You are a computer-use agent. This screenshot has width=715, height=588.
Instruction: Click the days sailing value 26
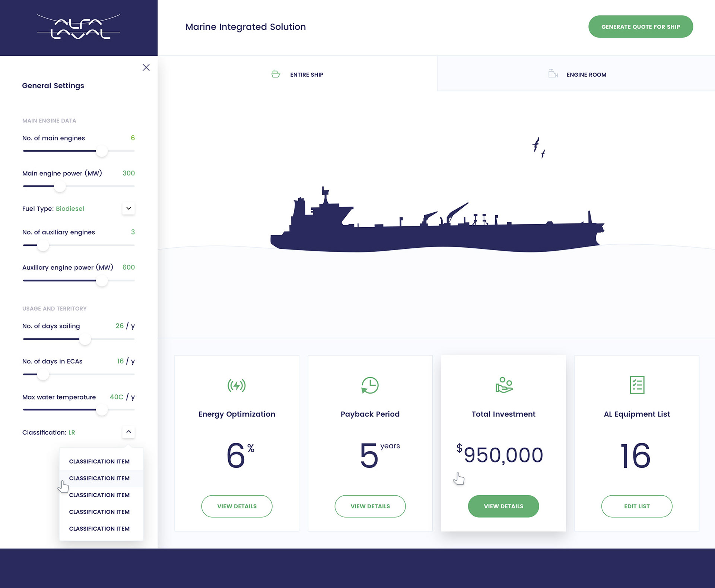120,326
